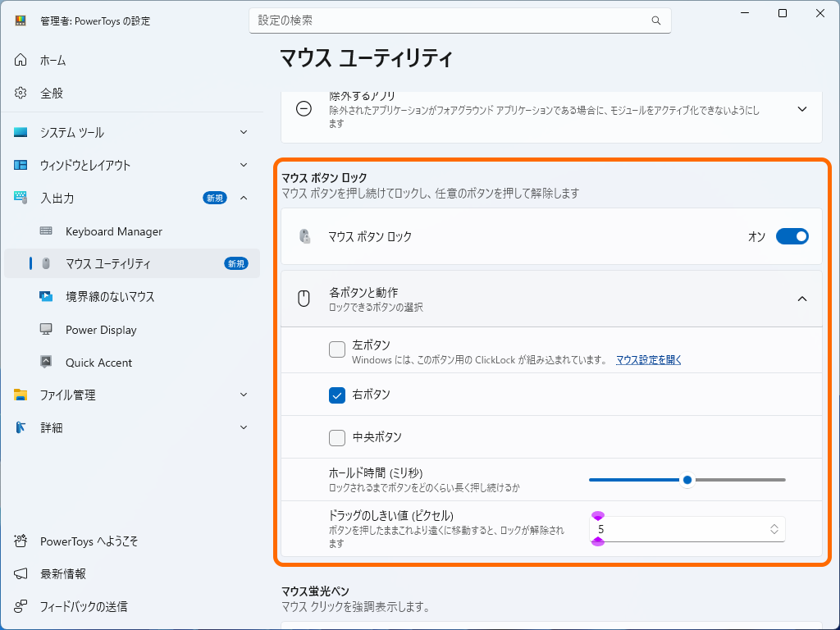Screen dimensions: 840x630
Task: Open Quick Accent page
Action: [132, 362]
